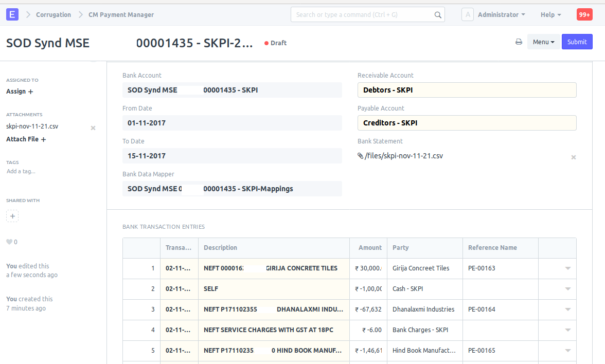Click the Payable Account field
Screen dimensions: 605x364
[x=467, y=122]
